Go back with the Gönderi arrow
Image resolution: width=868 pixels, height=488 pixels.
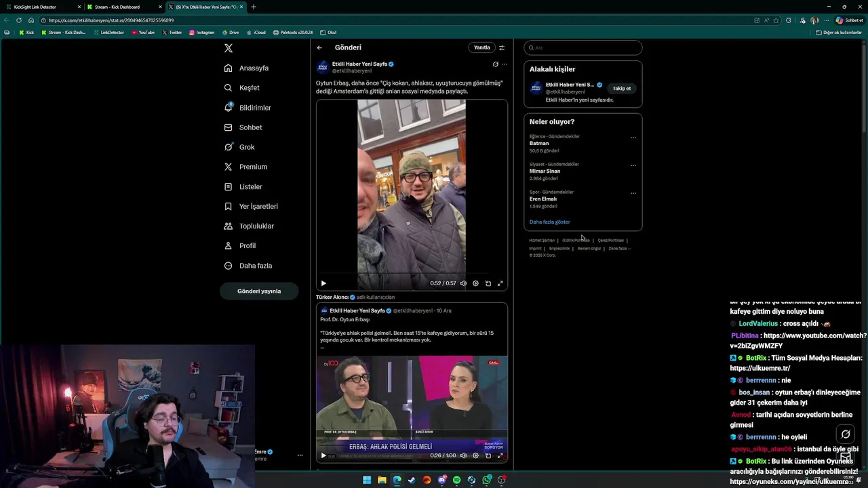coord(319,47)
